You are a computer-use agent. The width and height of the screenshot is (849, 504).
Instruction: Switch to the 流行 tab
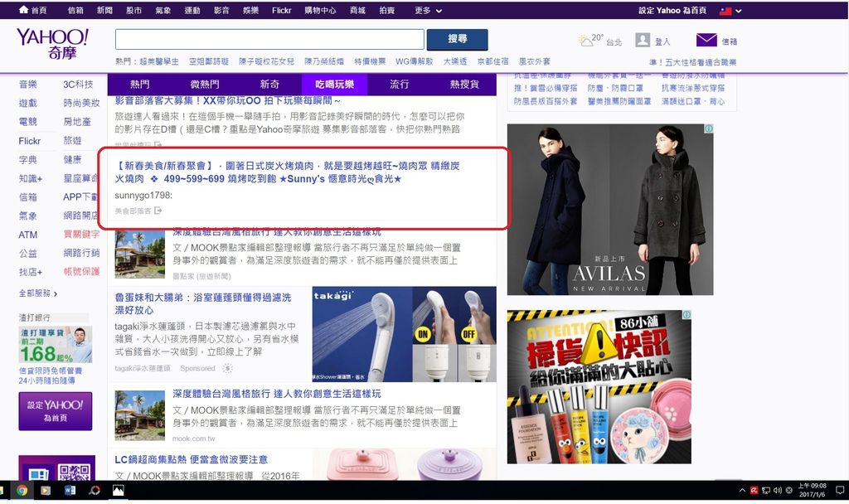point(400,85)
